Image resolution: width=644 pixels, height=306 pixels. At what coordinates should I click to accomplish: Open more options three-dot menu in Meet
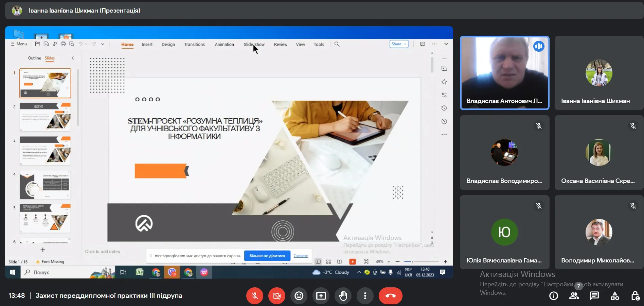coord(365,296)
